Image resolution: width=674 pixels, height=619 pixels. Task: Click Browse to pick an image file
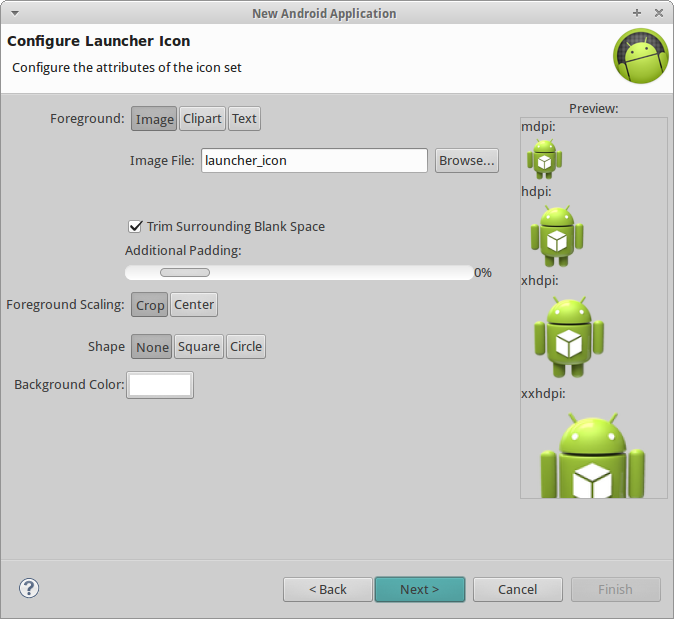(x=467, y=161)
